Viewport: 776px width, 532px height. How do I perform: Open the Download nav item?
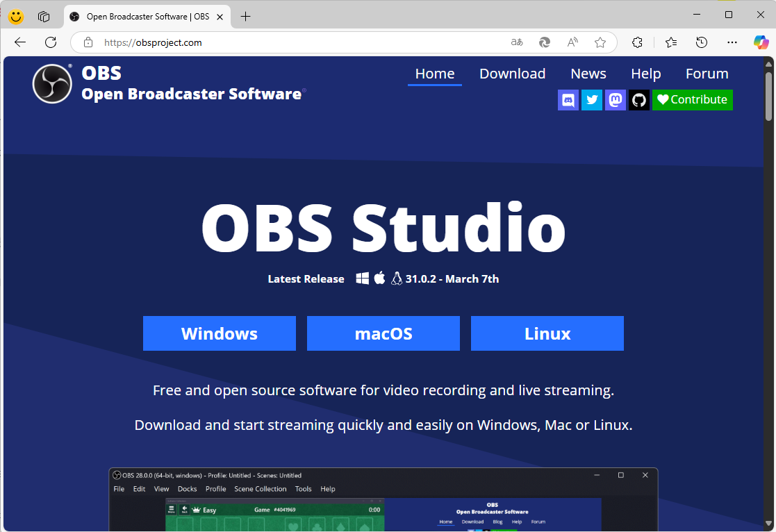tap(512, 74)
